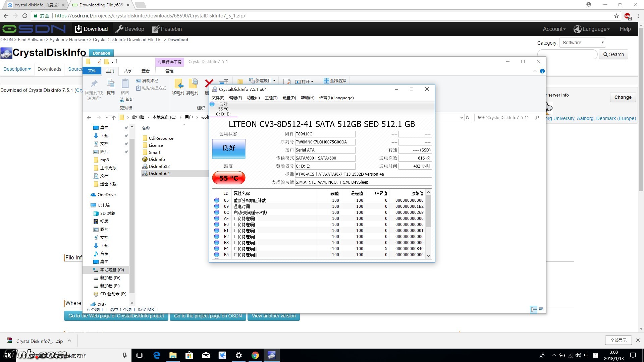Bookmark this page star icon
Screen dimensions: 644x362
pyautogui.click(x=616, y=16)
